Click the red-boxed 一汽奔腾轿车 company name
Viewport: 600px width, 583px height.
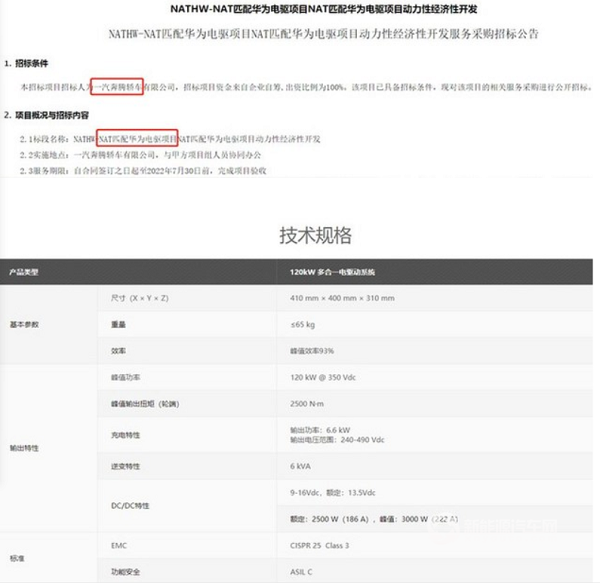[118, 87]
